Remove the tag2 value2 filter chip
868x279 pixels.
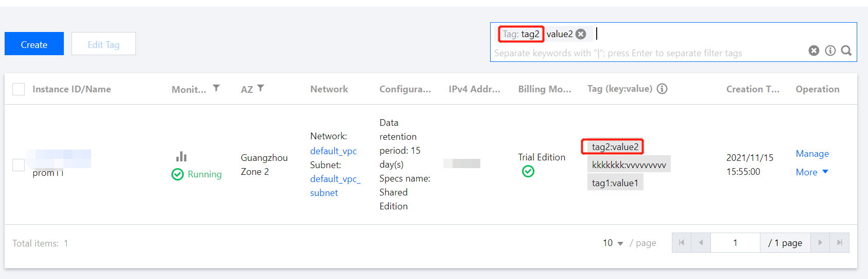[x=581, y=34]
